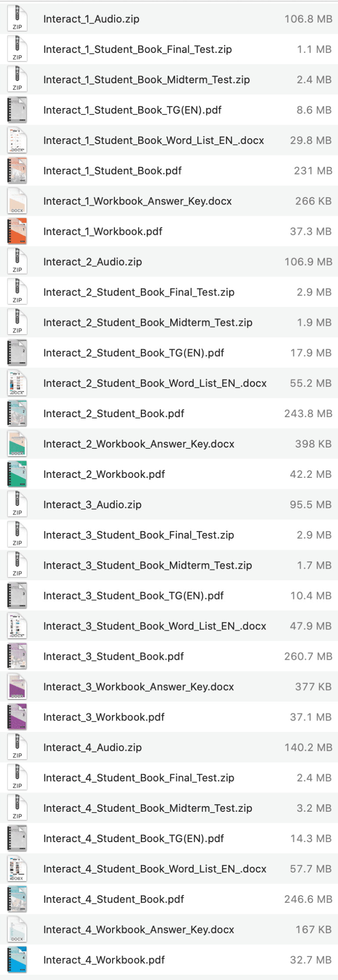Click the PDF icon for Interact_1_Student_Book_TG(EN).pdf
Image resolution: width=338 pixels, height=980 pixels.
click(17, 110)
